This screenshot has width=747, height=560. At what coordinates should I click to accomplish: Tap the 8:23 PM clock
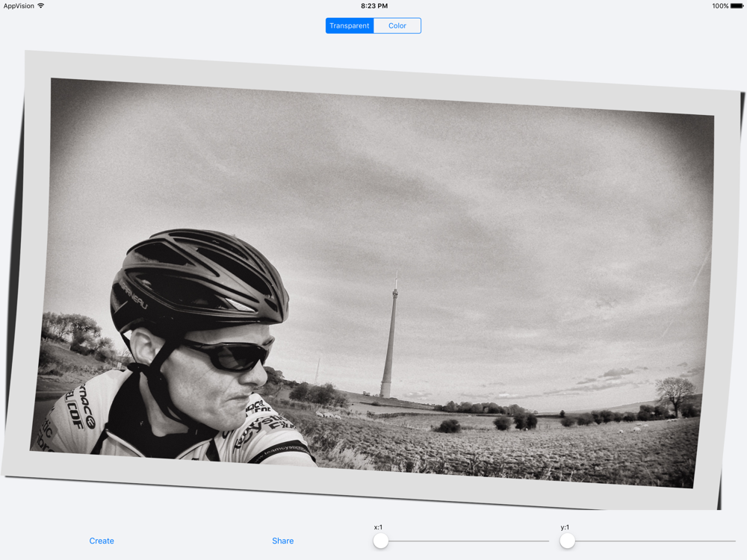click(x=374, y=6)
